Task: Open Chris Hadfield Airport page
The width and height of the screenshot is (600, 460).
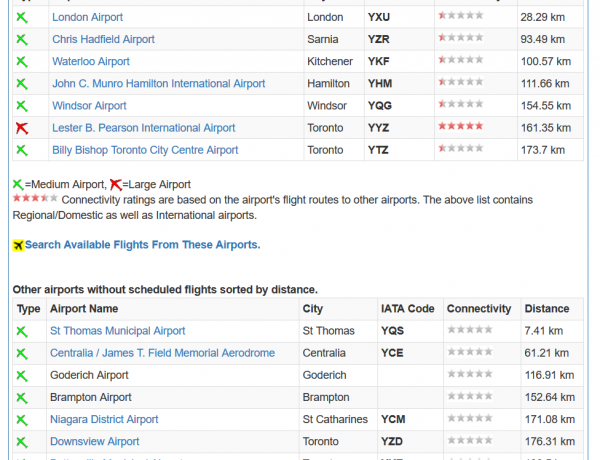Action: pyautogui.click(x=103, y=39)
